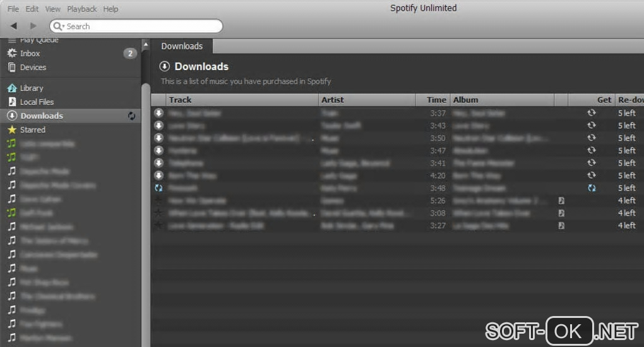This screenshot has width=644, height=347.
Task: Go back with the left arrow button
Action: tap(13, 26)
